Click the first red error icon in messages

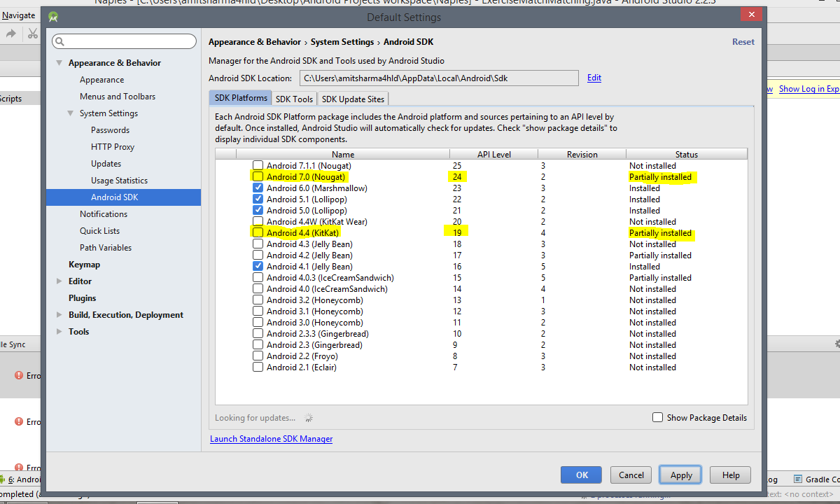pos(19,375)
